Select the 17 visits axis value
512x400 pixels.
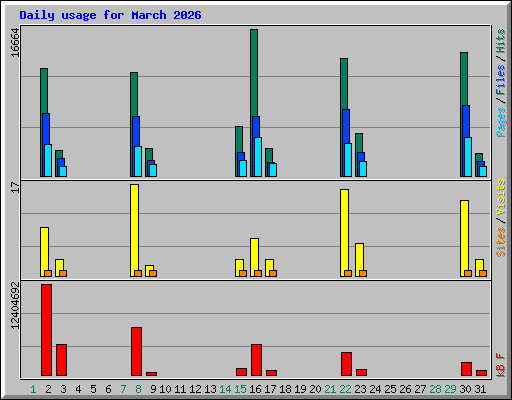click(15, 187)
